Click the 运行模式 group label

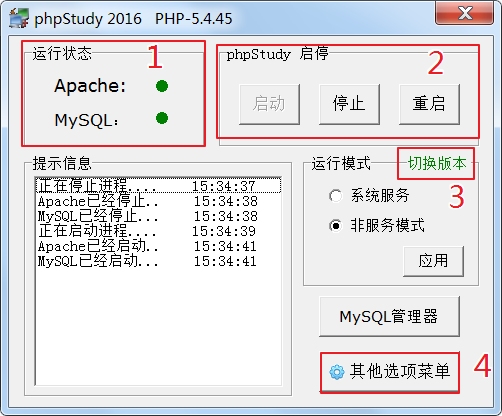(341, 163)
